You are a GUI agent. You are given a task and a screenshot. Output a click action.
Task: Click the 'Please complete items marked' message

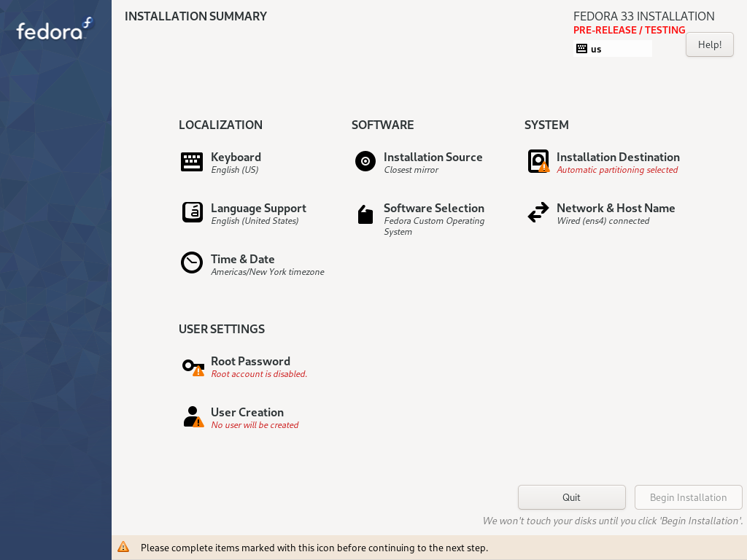pyautogui.click(x=314, y=548)
